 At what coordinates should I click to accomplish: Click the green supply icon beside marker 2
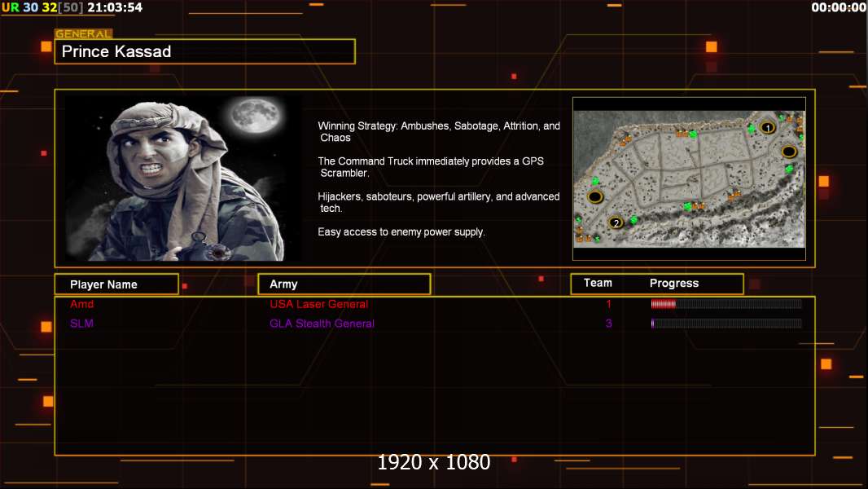(x=633, y=220)
